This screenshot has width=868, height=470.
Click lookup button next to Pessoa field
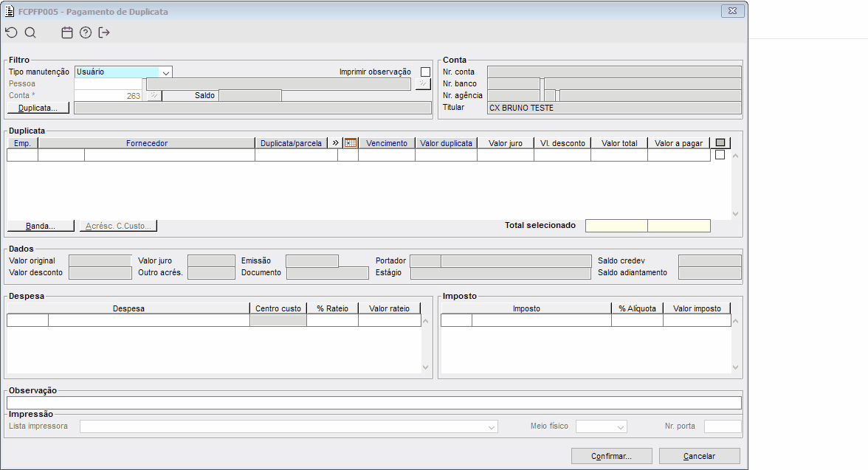[423, 83]
